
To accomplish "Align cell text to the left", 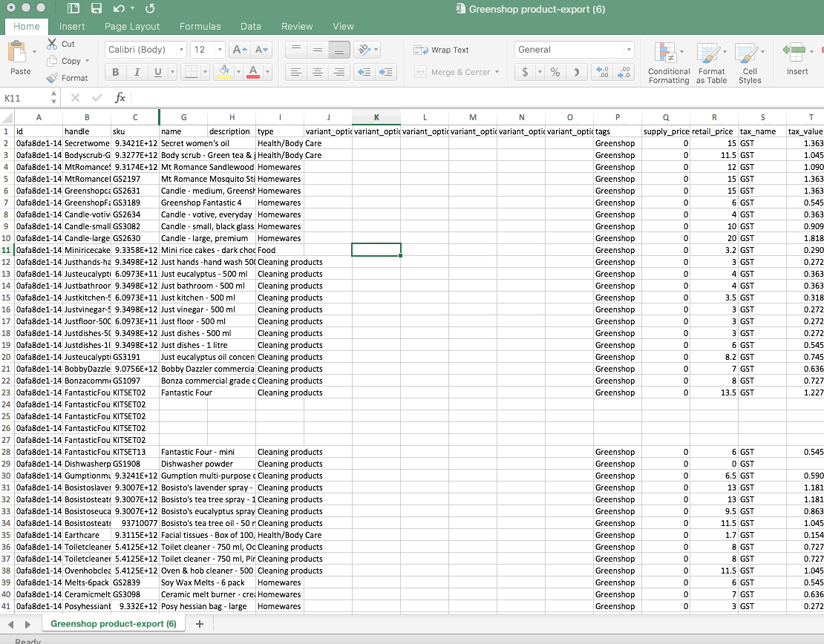I will [x=296, y=72].
